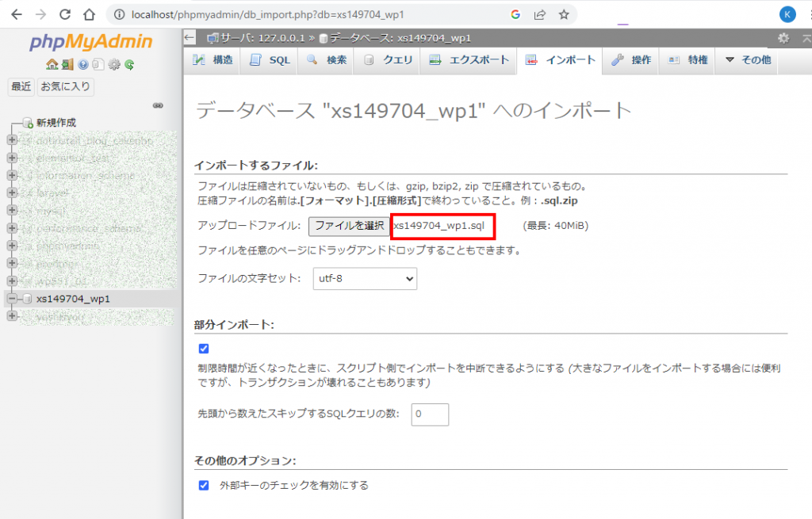
Task: Click the お気に入り (Favorites) button
Action: (66, 86)
